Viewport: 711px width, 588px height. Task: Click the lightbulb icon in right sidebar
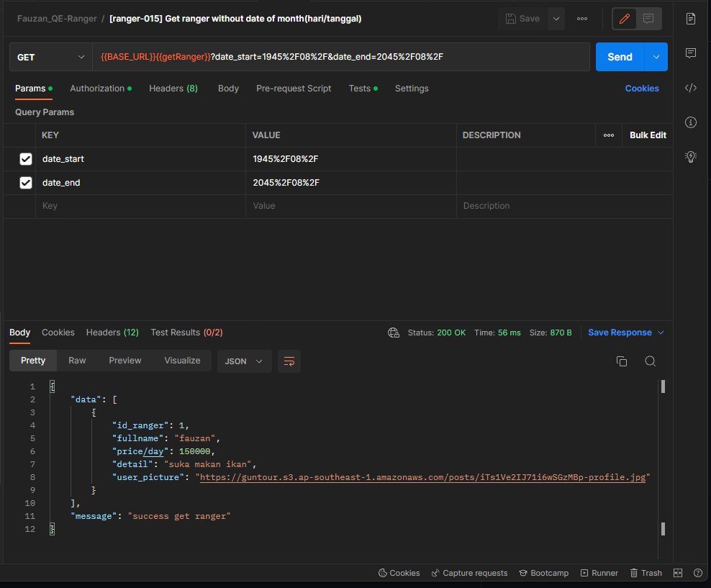pyautogui.click(x=690, y=157)
